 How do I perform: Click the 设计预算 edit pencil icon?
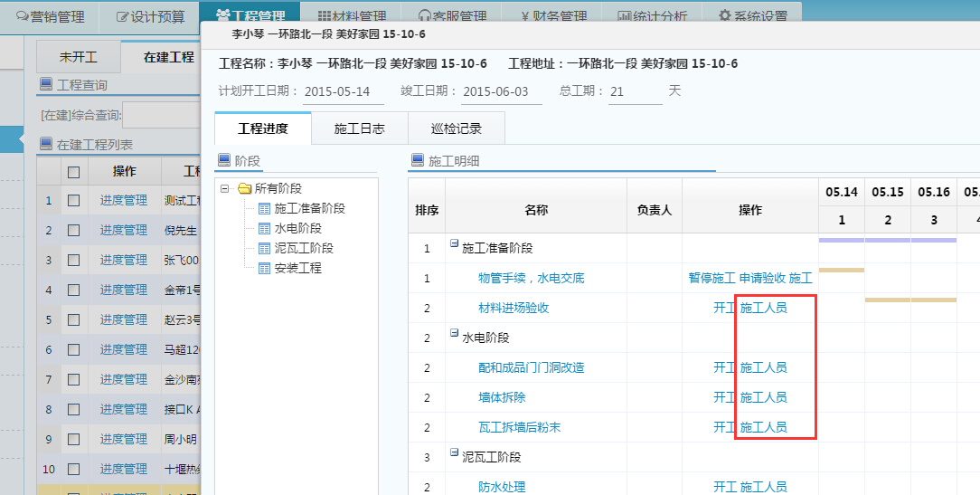click(123, 16)
